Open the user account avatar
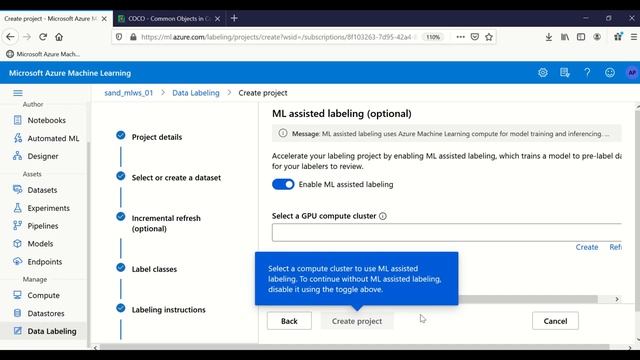This screenshot has height=360, width=640. click(x=632, y=73)
